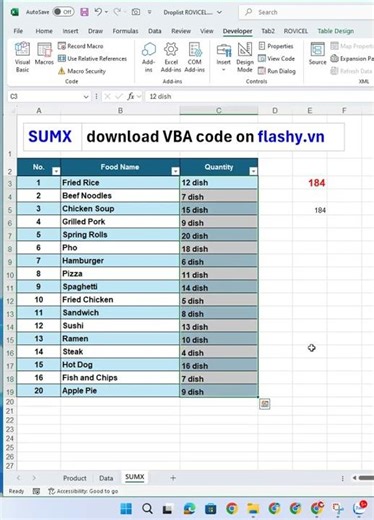Go to previous sheet arrow
This screenshot has width=374, height=520.
point(18,478)
